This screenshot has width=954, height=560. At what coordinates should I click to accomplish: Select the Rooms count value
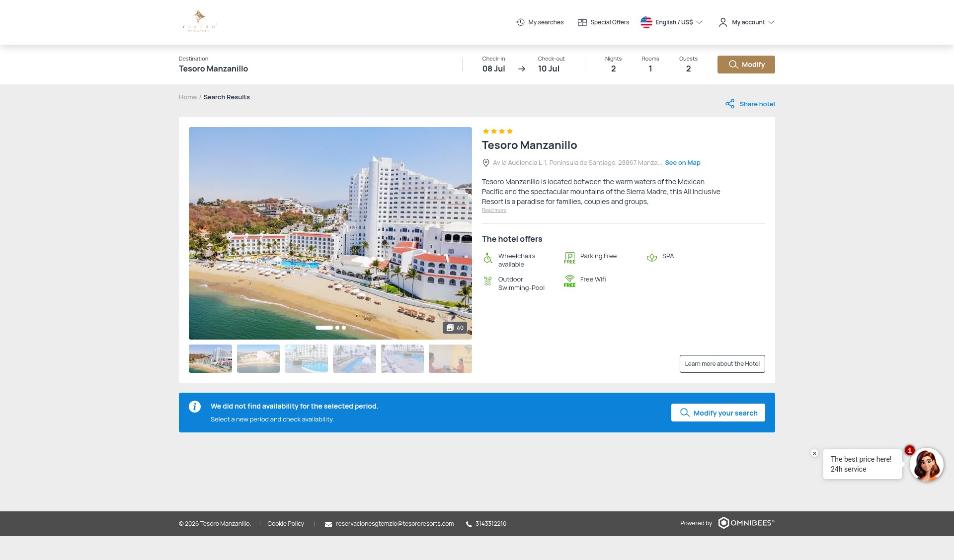[x=650, y=69]
